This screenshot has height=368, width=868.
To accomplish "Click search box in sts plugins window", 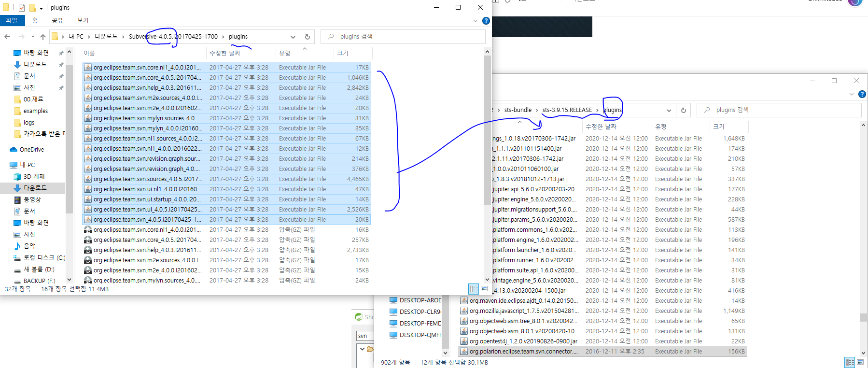I will (x=779, y=110).
